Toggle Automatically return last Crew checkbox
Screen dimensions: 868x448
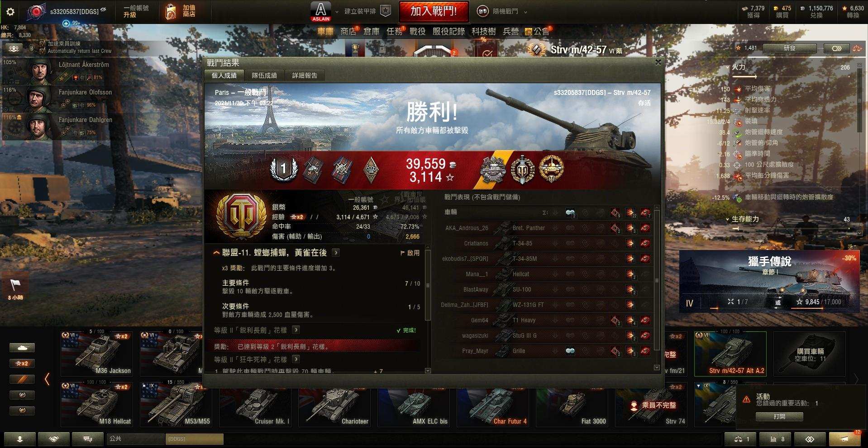click(x=43, y=51)
